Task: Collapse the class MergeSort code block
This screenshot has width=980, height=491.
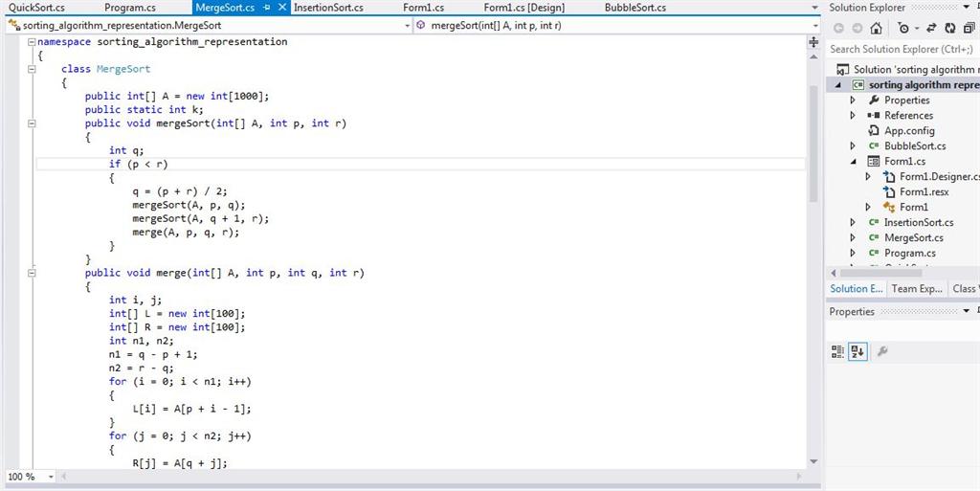Action: click(x=32, y=69)
